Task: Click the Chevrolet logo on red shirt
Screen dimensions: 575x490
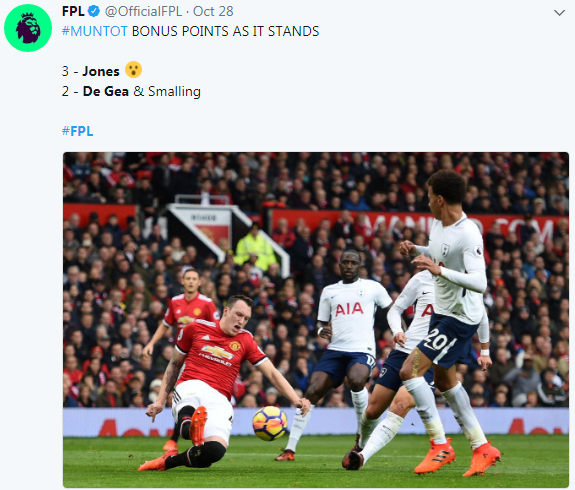Action: point(217,352)
